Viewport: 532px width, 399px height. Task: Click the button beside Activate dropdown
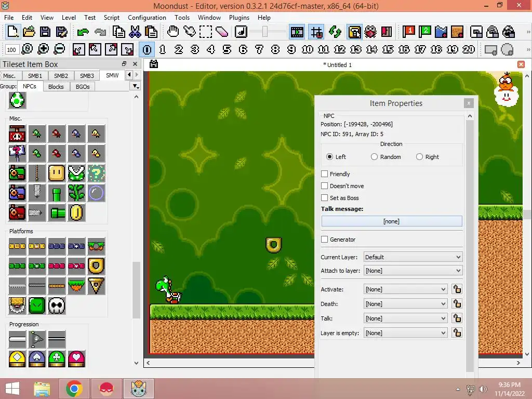click(457, 289)
